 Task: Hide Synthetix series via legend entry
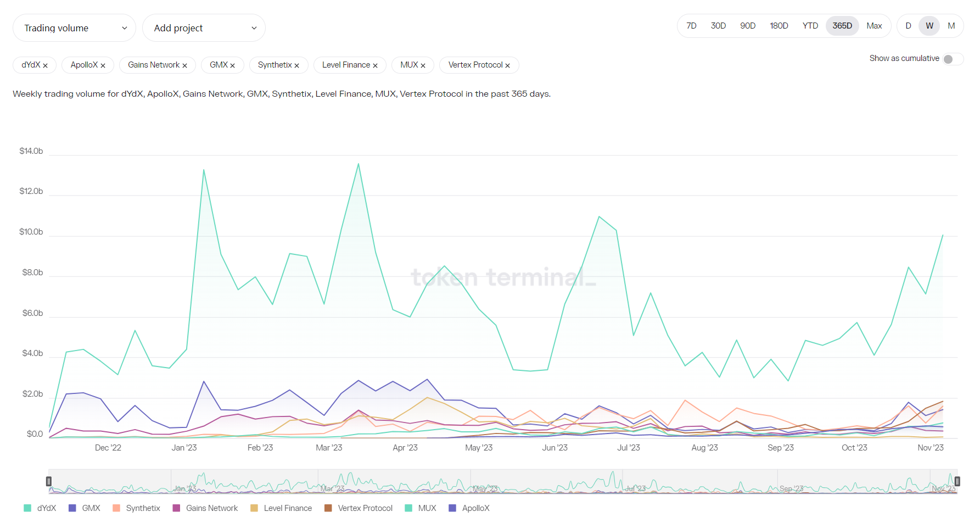(137, 508)
